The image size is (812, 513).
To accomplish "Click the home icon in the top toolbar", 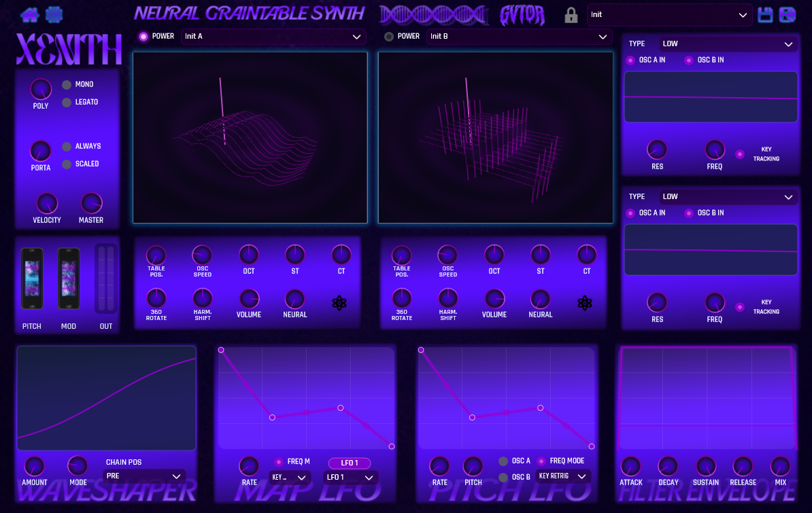I will pyautogui.click(x=29, y=14).
